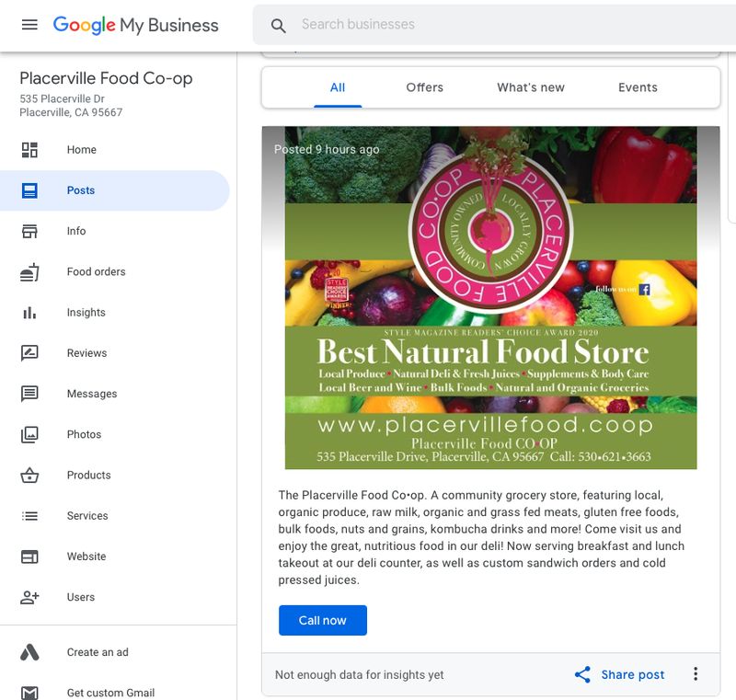Open Users page
Screen dimensions: 736x700
coord(81,597)
